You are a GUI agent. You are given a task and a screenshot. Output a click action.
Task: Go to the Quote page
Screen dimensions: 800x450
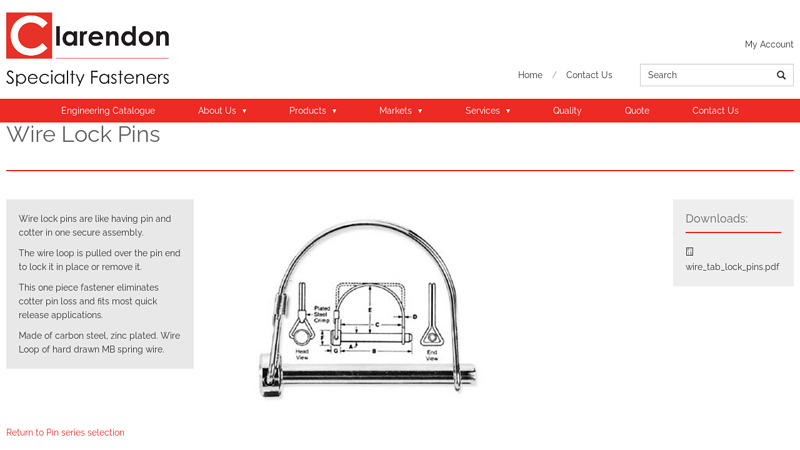(637, 111)
